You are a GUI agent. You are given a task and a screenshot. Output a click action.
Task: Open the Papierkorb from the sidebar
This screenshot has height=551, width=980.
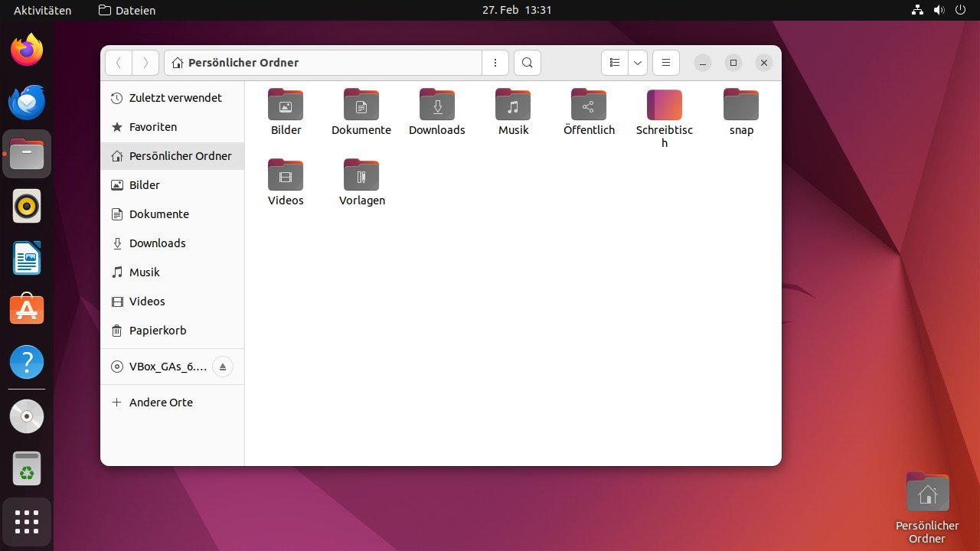click(x=157, y=330)
